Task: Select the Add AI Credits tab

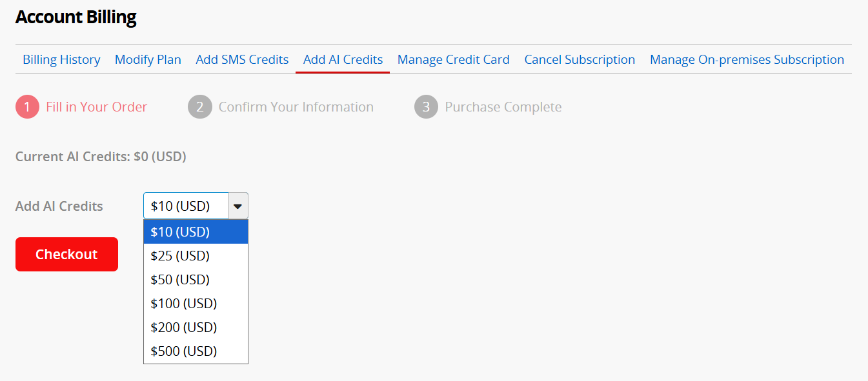Action: pos(343,60)
